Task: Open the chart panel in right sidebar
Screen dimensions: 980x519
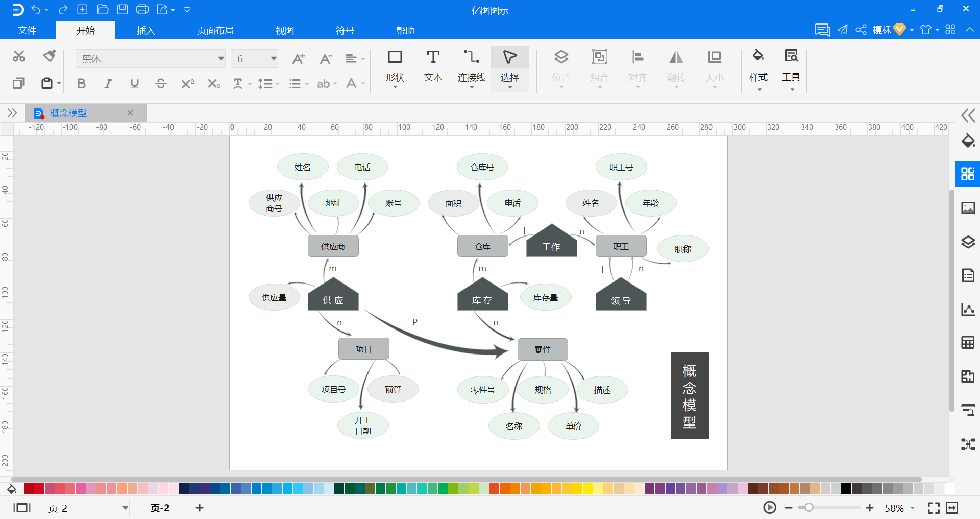Action: (968, 309)
